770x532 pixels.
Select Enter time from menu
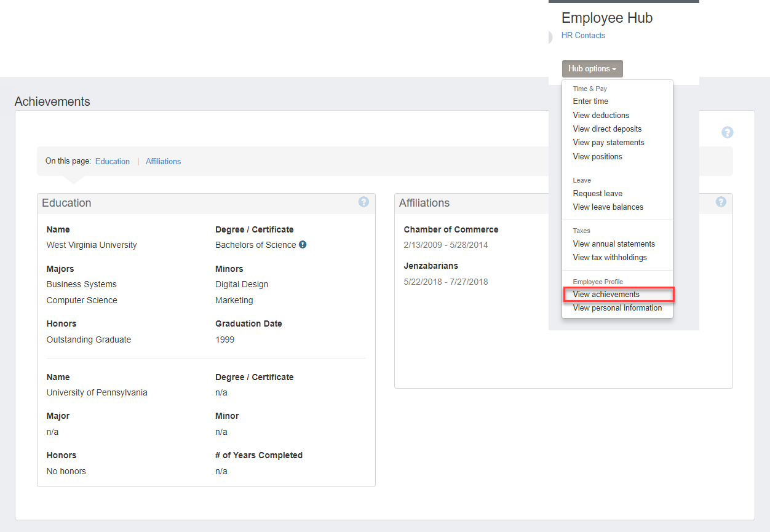pos(590,101)
